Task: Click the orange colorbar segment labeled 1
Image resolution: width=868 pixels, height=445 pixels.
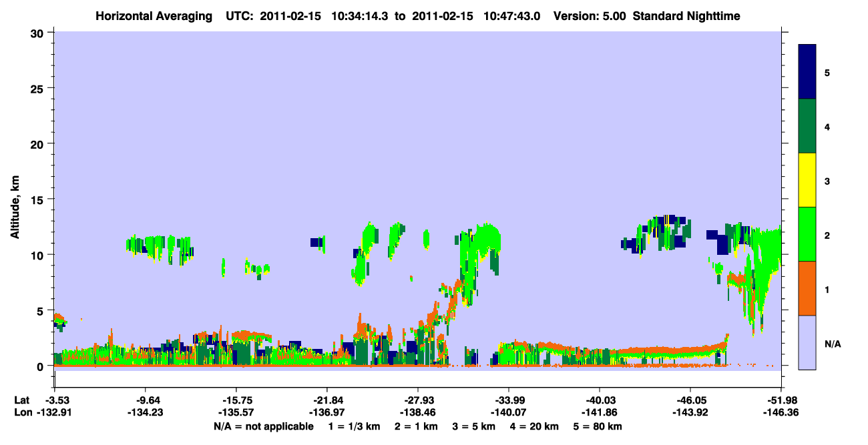Action: [807, 288]
